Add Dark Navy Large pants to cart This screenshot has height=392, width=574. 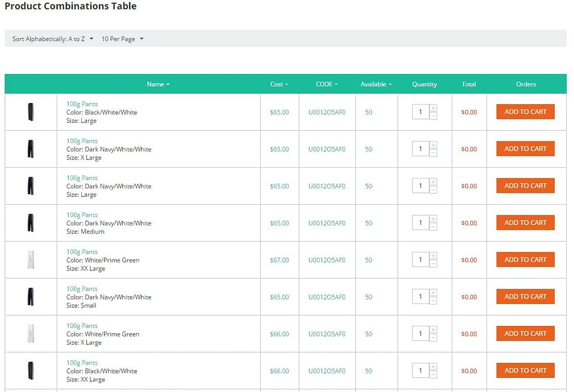[x=525, y=186]
